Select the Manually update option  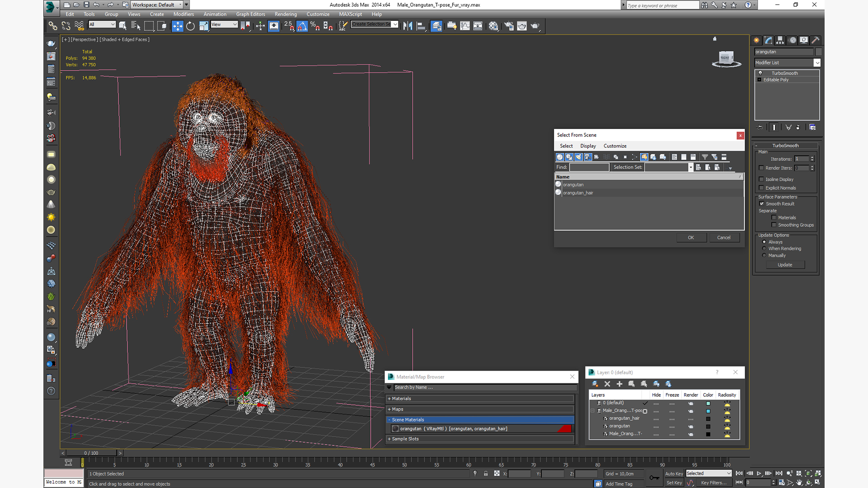(764, 255)
